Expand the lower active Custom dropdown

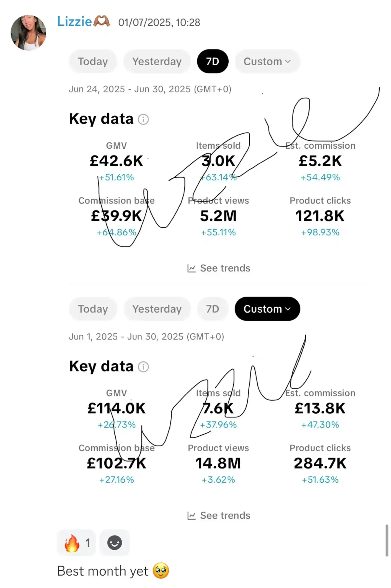[x=267, y=309]
